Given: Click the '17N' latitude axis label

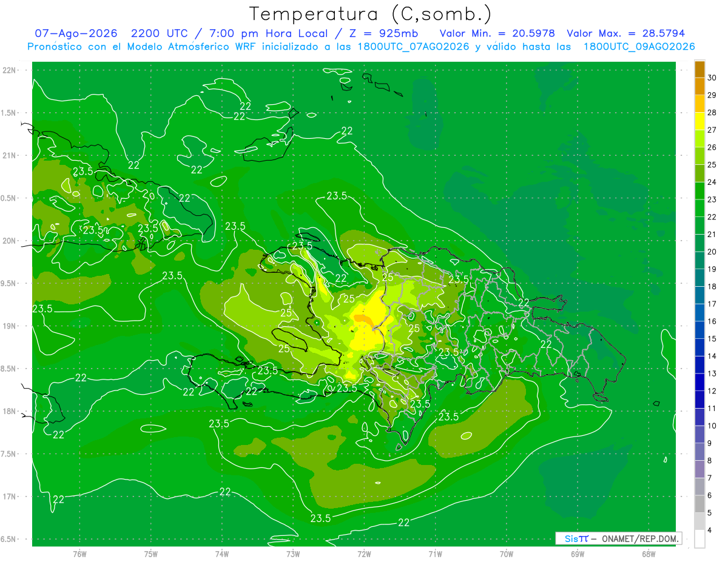Looking at the screenshot, I should 9,497.
